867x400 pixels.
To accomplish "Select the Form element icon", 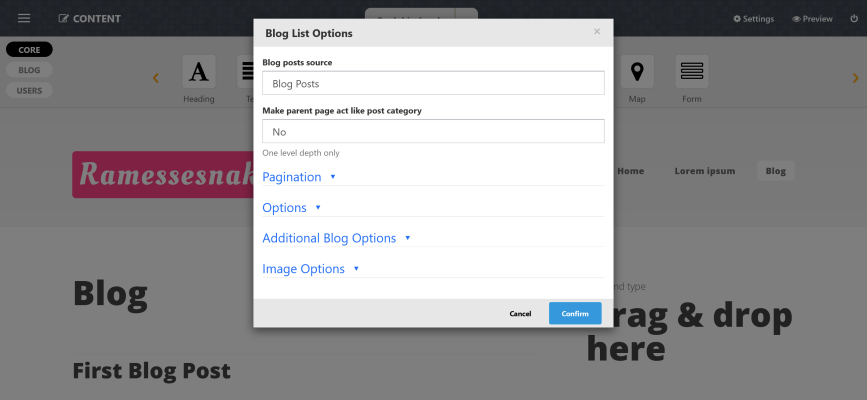I will tap(691, 72).
